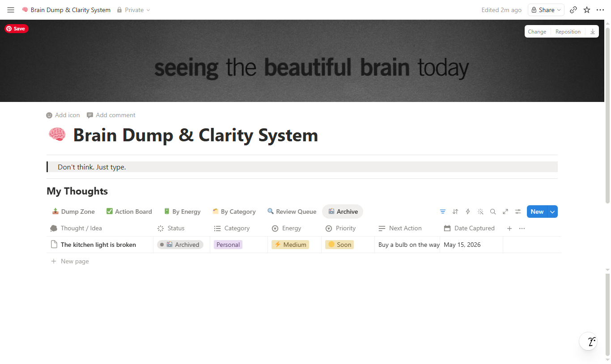Open sort options icon

pos(455,212)
